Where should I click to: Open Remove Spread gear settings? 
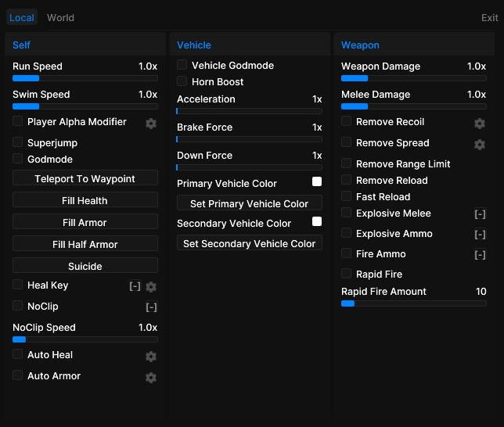click(x=480, y=145)
